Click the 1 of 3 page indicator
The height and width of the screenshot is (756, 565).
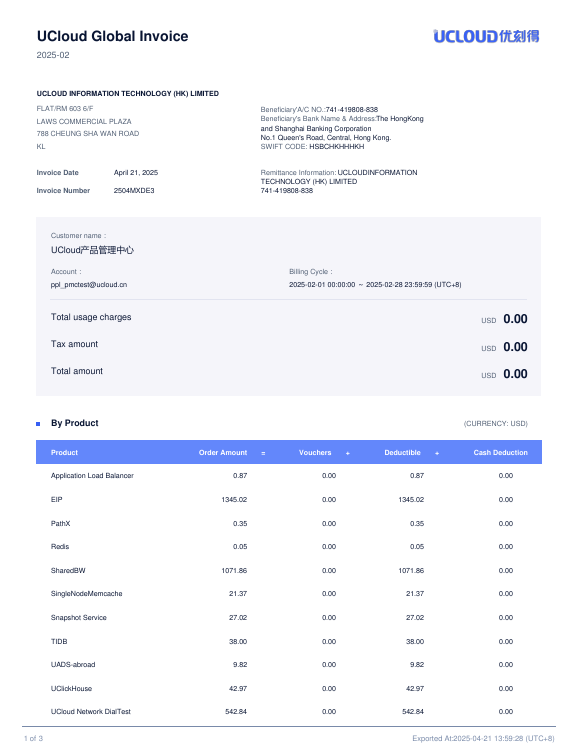pos(33,738)
